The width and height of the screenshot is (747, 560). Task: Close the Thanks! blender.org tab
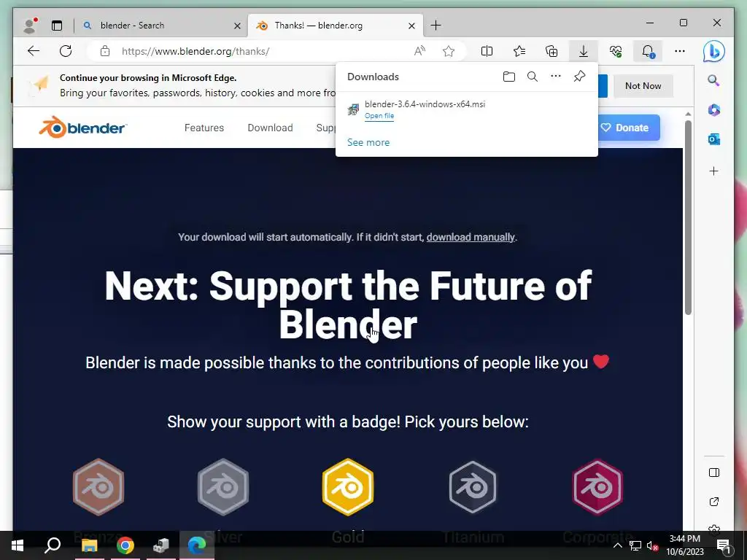point(411,26)
